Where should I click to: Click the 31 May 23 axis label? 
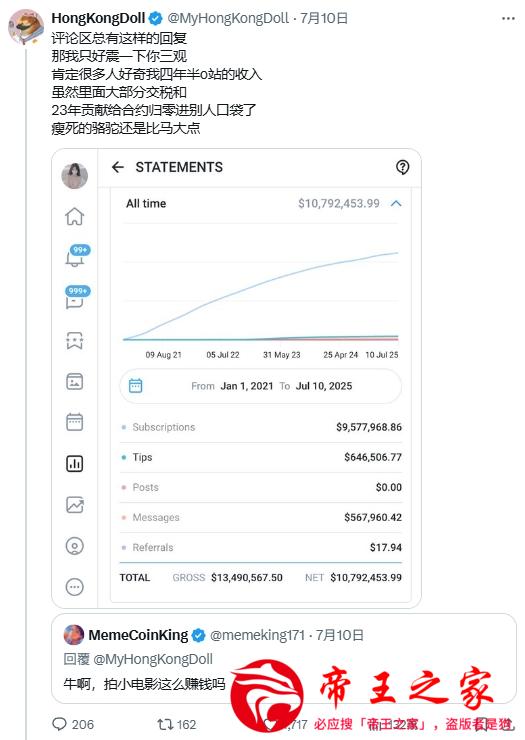coord(281,355)
